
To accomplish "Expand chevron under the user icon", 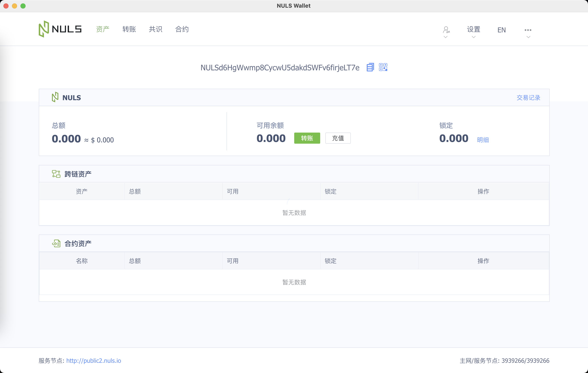I will pyautogui.click(x=445, y=37).
